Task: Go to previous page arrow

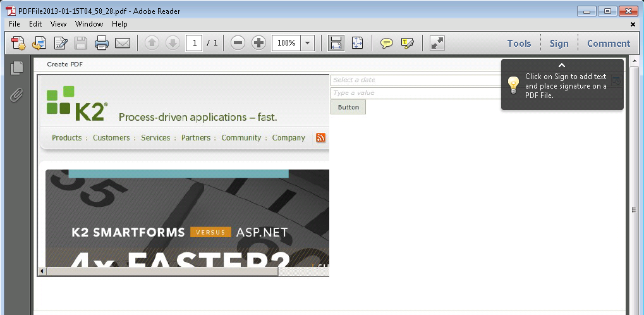Action: click(152, 43)
